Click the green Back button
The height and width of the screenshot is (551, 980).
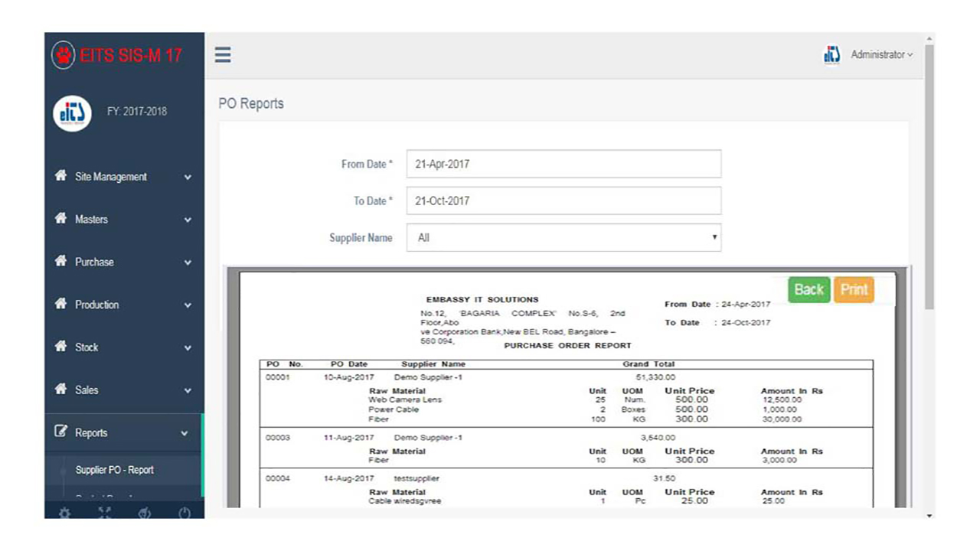tap(808, 289)
